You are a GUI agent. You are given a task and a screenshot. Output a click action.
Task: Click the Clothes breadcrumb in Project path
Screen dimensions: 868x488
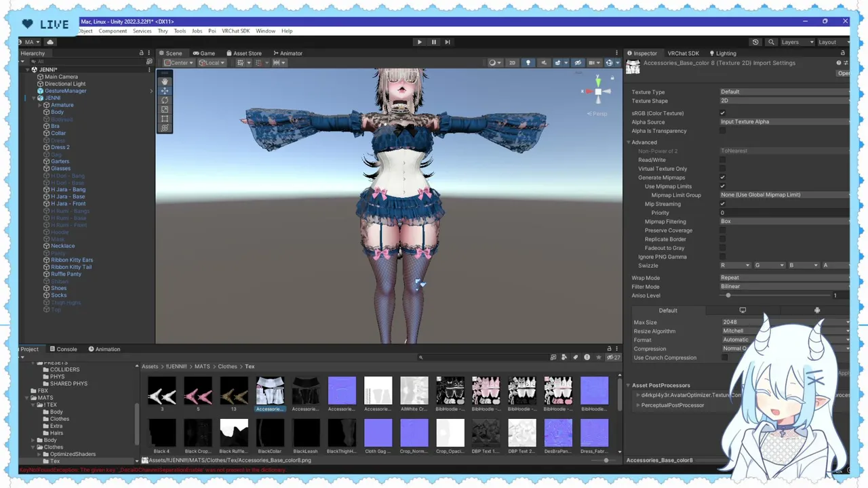pyautogui.click(x=227, y=367)
